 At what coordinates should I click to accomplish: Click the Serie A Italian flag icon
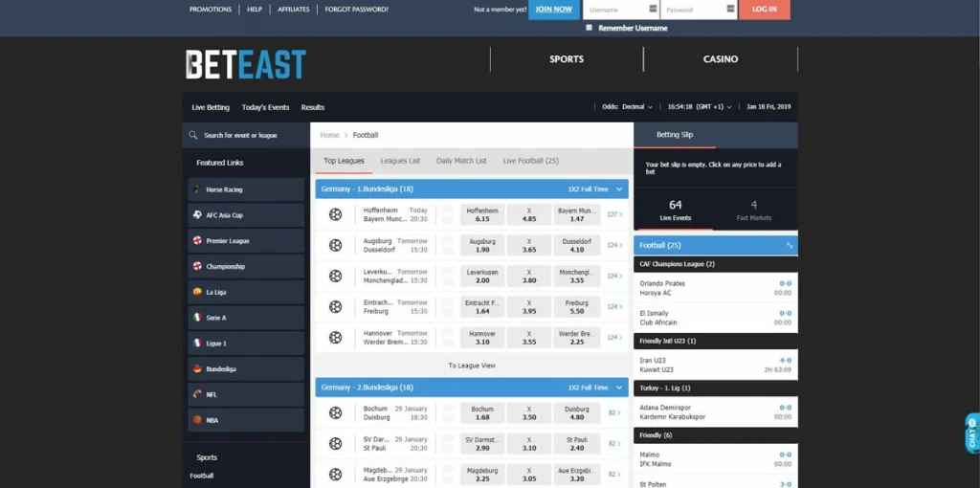pos(197,318)
